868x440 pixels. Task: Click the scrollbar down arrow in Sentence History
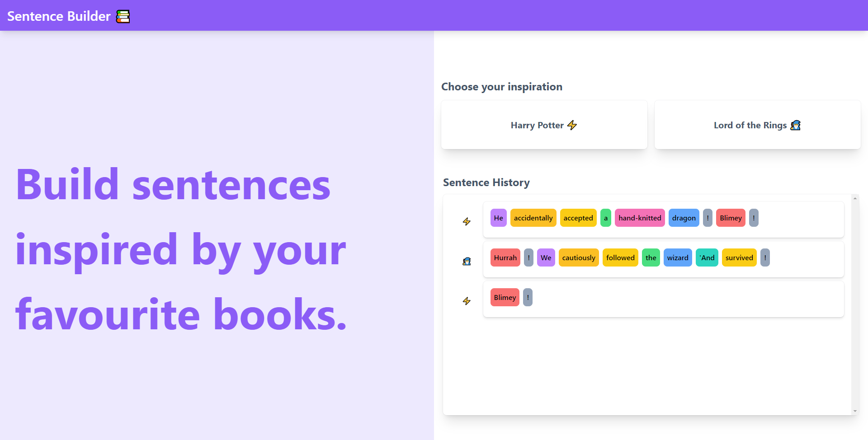coord(854,411)
